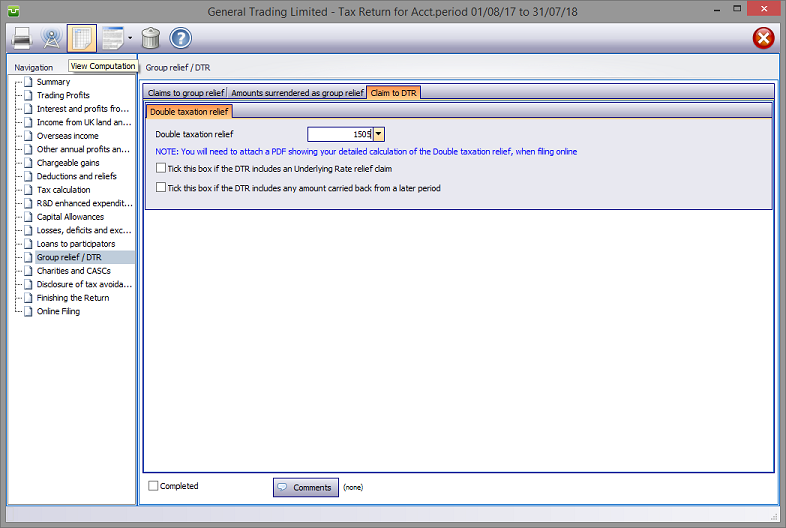This screenshot has height=528, width=786.
Task: Click the red close X toolbar icon
Action: click(x=763, y=38)
